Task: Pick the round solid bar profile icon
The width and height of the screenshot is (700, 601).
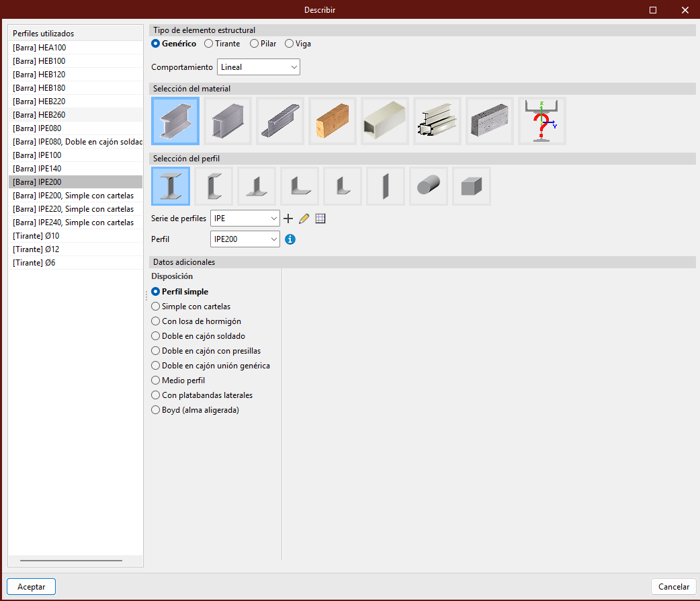Action: pos(429,186)
